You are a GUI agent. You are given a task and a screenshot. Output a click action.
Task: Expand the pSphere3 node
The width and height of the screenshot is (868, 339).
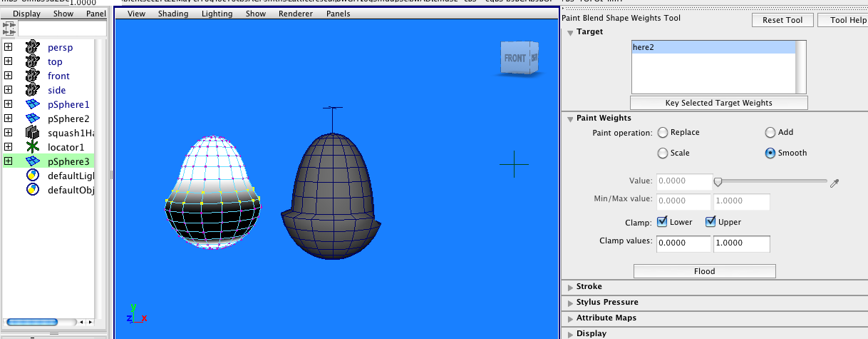(x=9, y=161)
